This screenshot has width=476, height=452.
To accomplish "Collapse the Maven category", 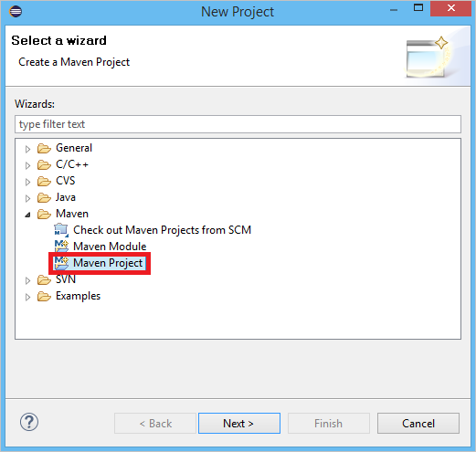I will click(27, 215).
